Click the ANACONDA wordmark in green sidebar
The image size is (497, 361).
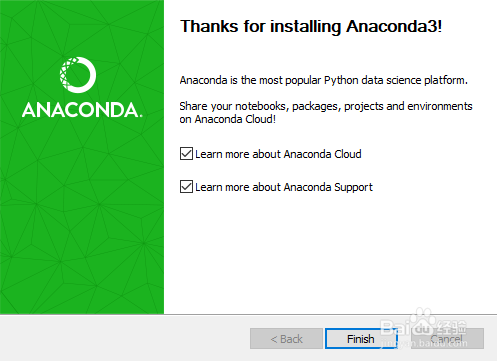click(x=82, y=110)
